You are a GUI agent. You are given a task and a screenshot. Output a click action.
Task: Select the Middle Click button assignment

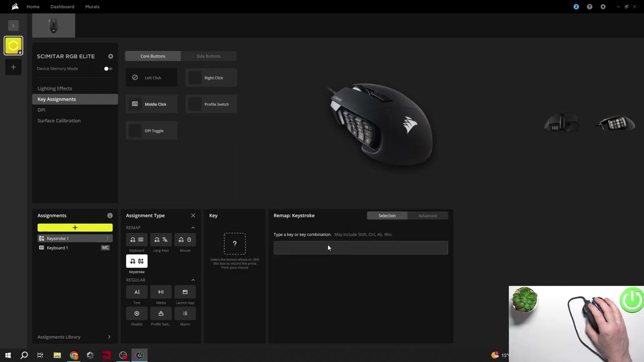point(151,104)
